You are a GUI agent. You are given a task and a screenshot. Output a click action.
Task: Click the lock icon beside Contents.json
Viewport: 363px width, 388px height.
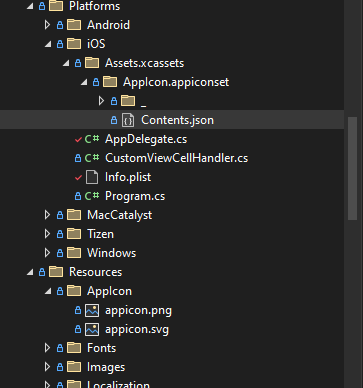point(114,120)
